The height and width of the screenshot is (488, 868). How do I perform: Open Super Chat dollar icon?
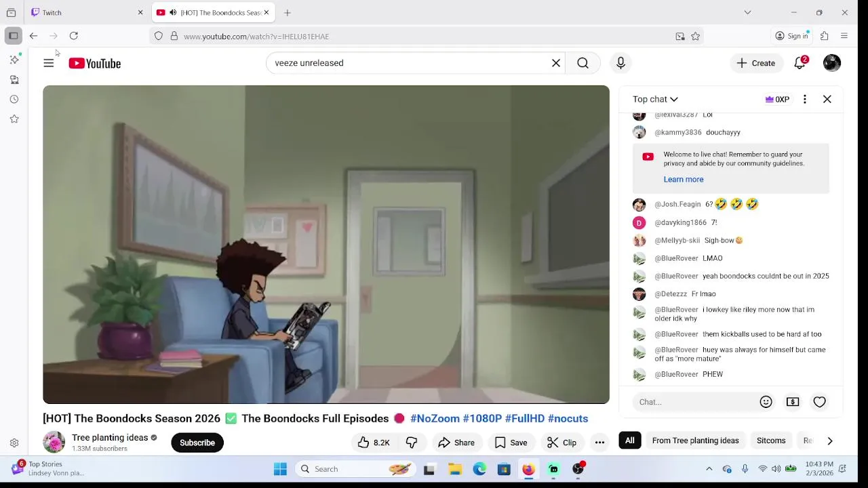pyautogui.click(x=793, y=402)
